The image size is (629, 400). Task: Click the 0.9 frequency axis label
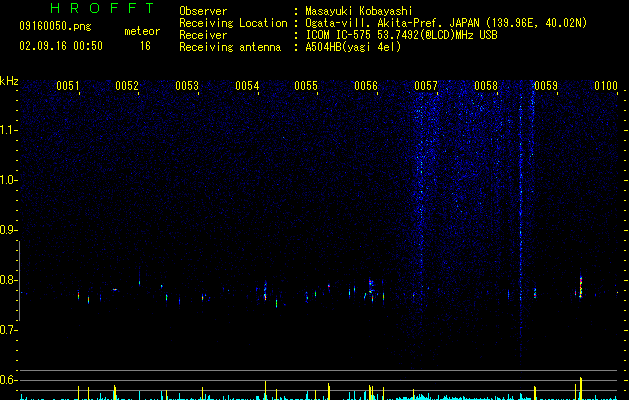tap(8, 230)
